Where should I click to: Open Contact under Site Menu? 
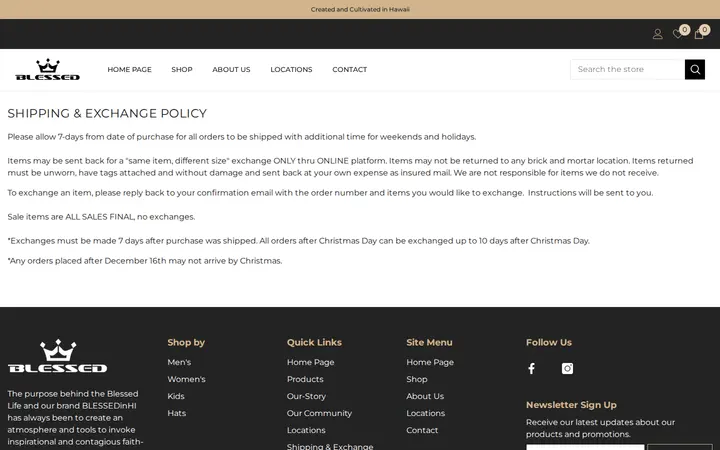(x=422, y=430)
